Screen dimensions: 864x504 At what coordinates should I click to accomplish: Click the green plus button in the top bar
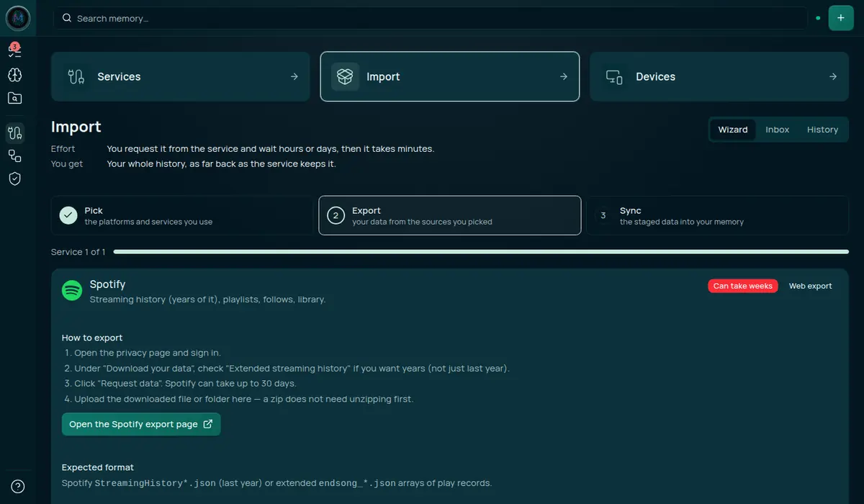point(841,18)
